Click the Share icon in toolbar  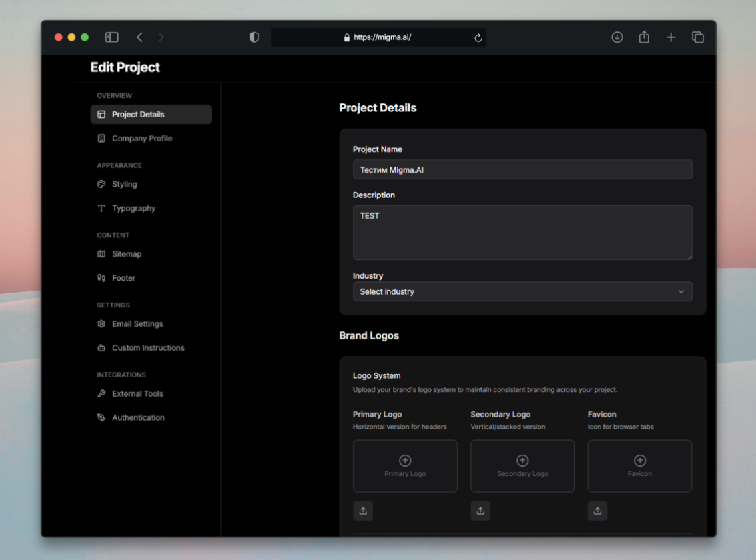click(644, 37)
